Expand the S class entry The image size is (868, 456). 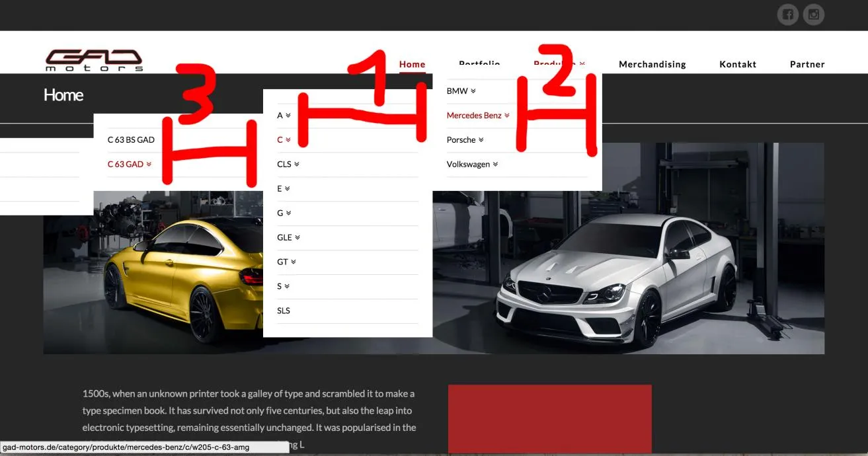point(283,287)
